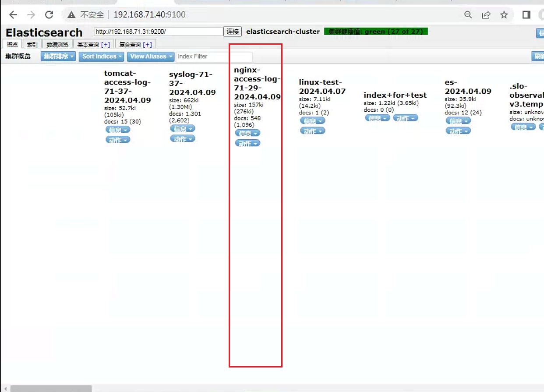Open the browser zoom magnifier icon
Viewport: 544px width, 392px height.
pyautogui.click(x=468, y=15)
